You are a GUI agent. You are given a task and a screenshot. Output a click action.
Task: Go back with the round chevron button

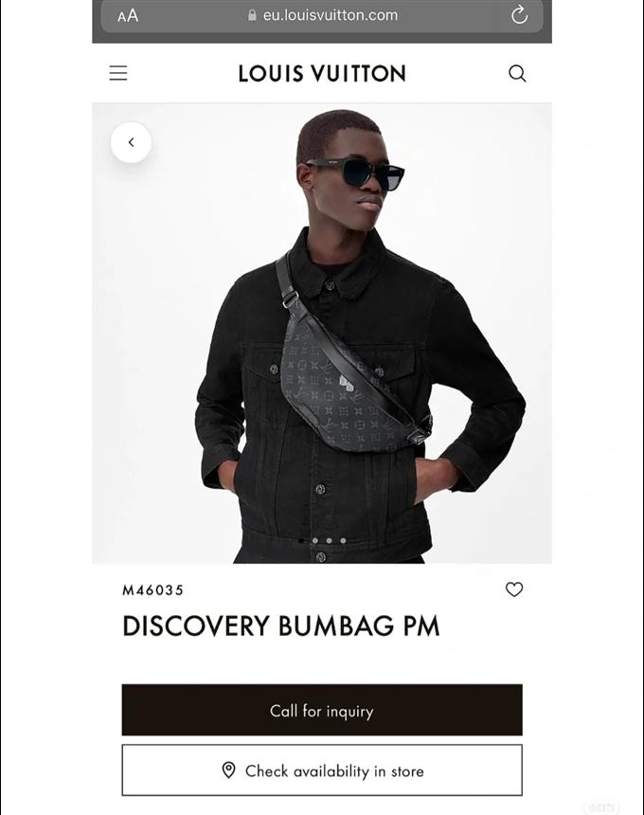(132, 142)
